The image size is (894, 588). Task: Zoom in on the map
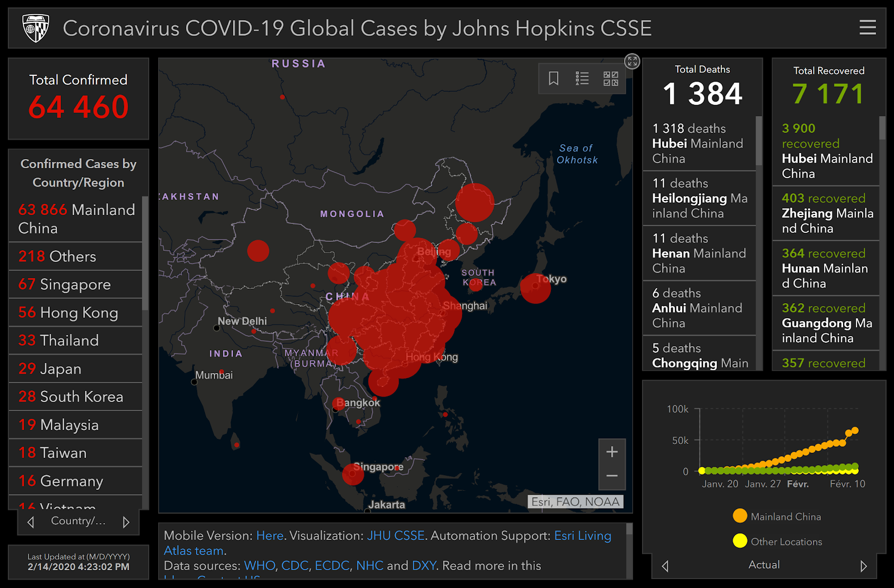click(612, 452)
